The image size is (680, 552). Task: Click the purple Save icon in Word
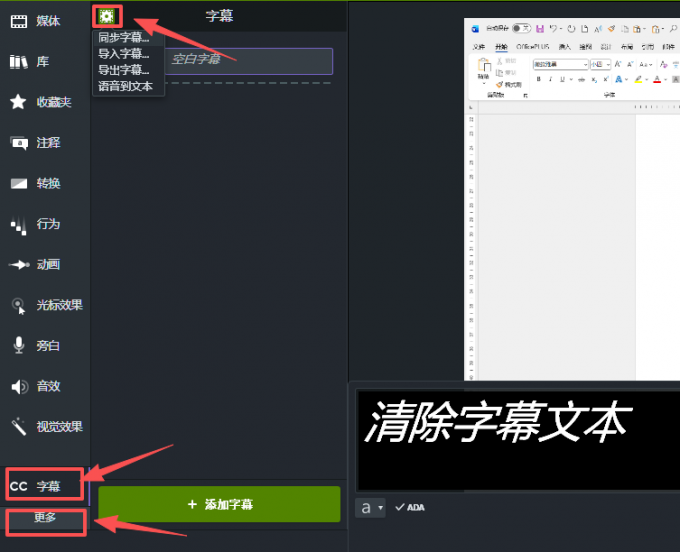click(540, 29)
